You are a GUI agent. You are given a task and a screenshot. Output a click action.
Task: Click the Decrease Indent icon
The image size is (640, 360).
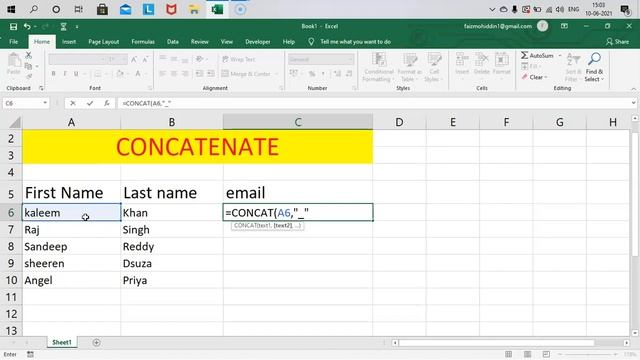(x=199, y=74)
